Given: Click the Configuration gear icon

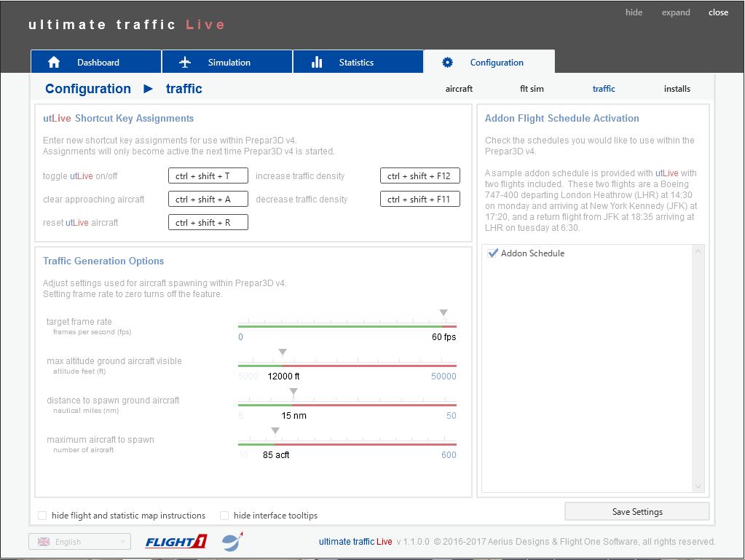Looking at the screenshot, I should (448, 63).
